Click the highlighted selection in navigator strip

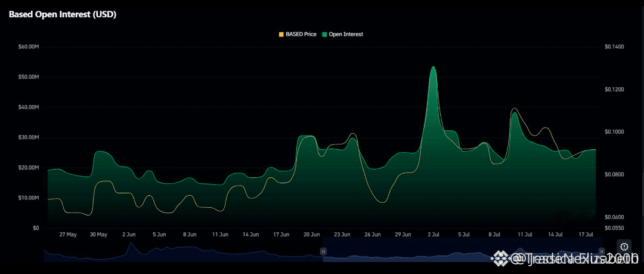pyautogui.click(x=463, y=250)
